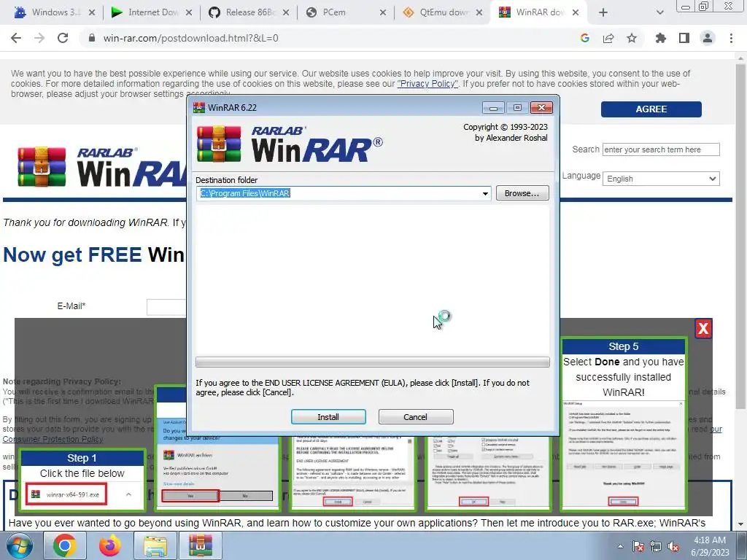Open the clock showing 4:18 AM
Viewport: 747px width, 560px height.
(710, 546)
